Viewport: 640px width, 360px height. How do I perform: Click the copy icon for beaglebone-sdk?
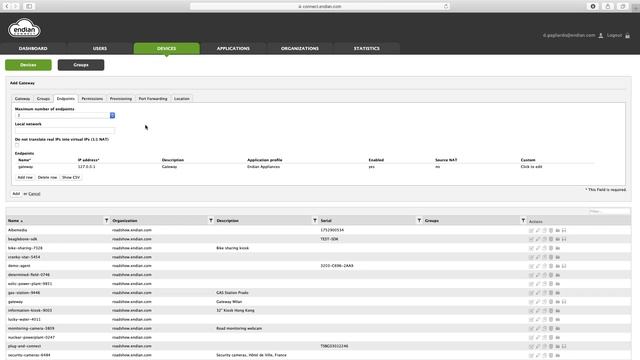(x=544, y=239)
